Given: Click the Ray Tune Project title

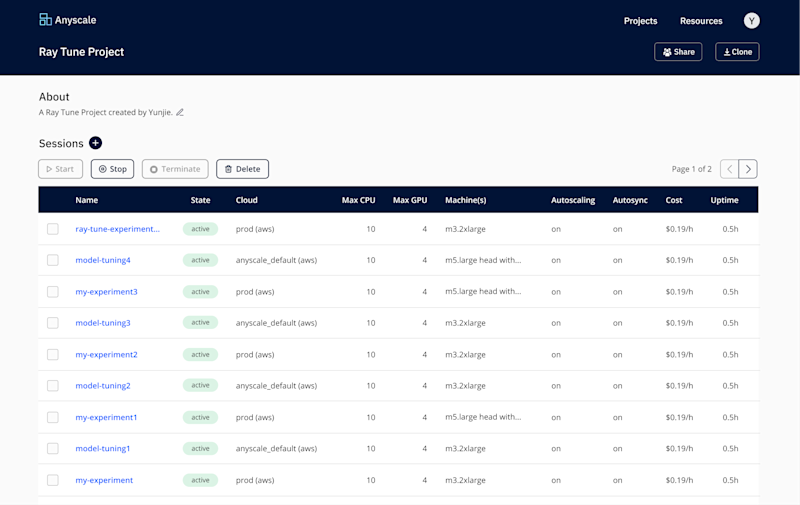Looking at the screenshot, I should 81,52.
